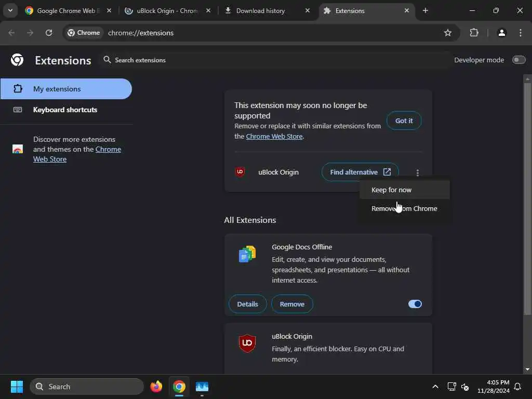532x399 pixels.
Task: Click the Chrome site info chip
Action: pos(84,33)
